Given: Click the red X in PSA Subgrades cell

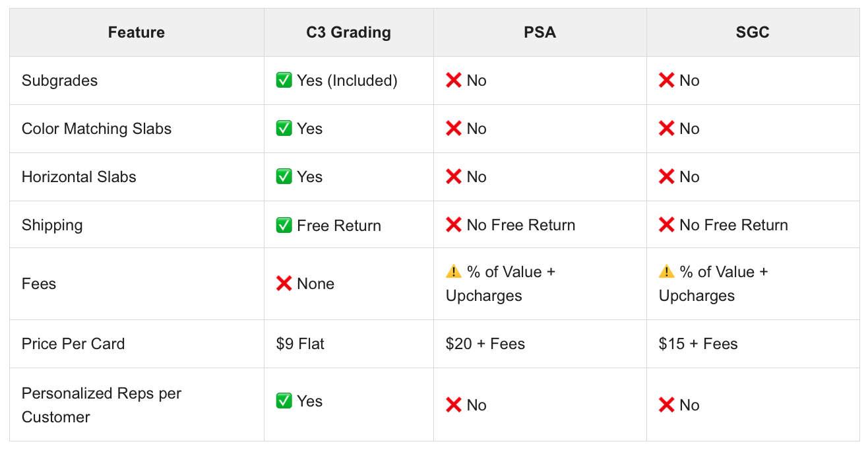Looking at the screenshot, I should click(x=454, y=81).
